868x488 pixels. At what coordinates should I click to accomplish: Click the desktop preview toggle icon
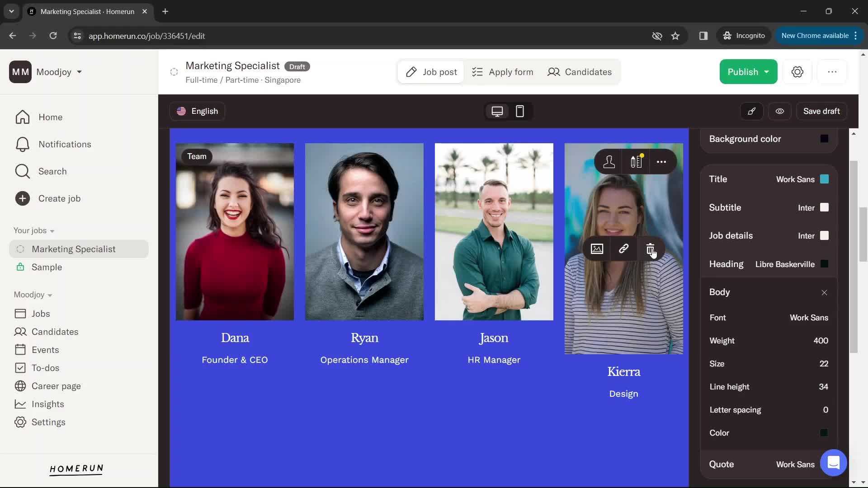coord(496,111)
